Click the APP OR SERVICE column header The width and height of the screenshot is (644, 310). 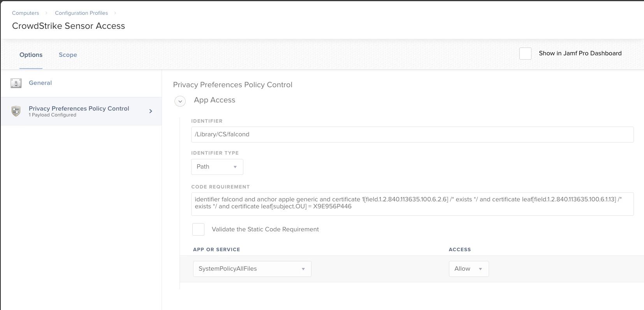point(216,250)
